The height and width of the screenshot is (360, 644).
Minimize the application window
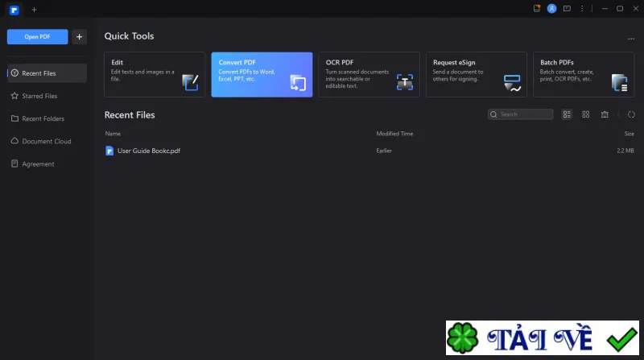click(605, 9)
